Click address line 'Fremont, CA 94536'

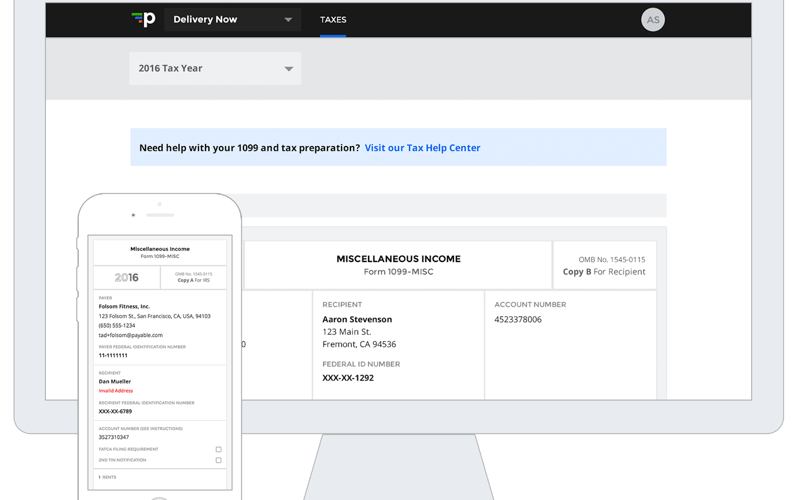click(359, 344)
